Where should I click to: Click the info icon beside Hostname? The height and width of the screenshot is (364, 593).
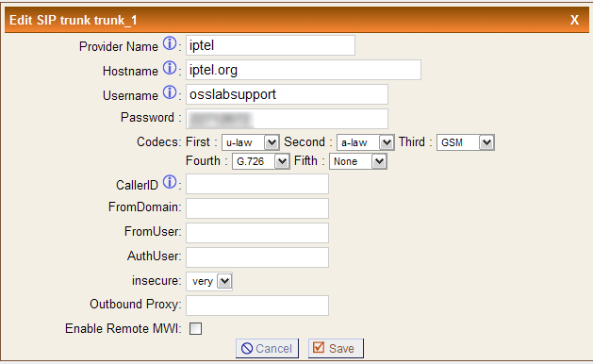pyautogui.click(x=170, y=68)
